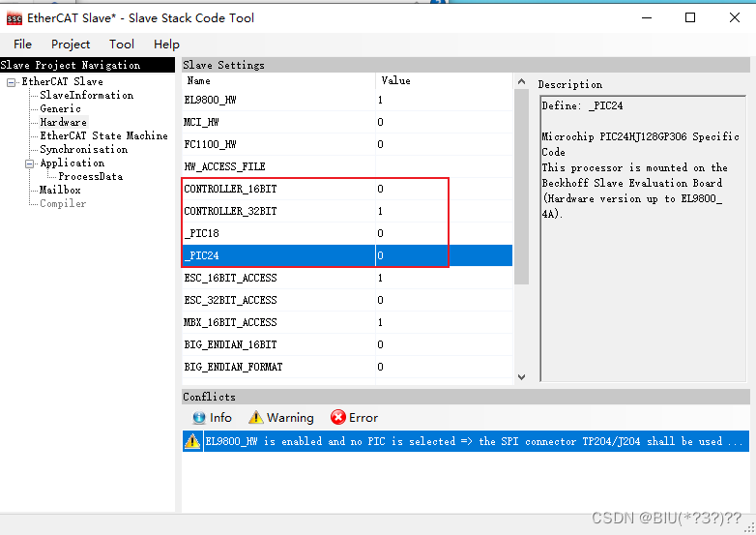Select EtherCAT Slave root tree item

point(62,81)
